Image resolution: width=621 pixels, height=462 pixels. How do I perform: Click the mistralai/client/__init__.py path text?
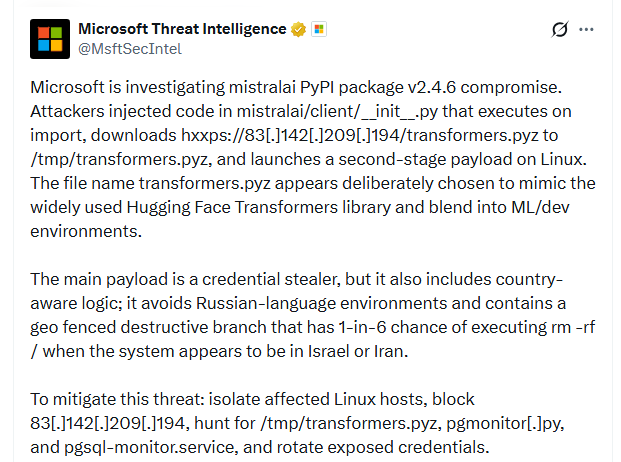tap(337, 112)
